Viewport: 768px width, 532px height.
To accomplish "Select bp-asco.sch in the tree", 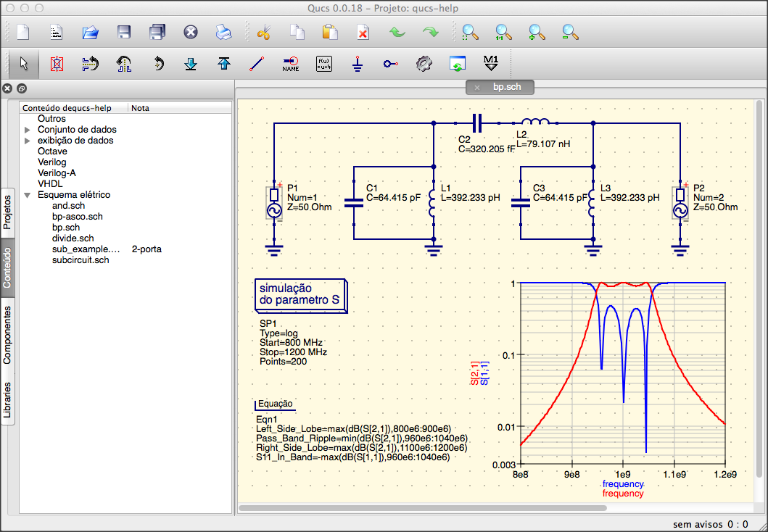I will (78, 216).
